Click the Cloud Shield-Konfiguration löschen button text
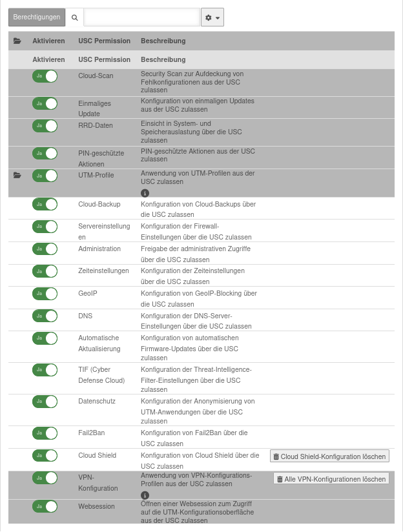This screenshot has width=403, height=532. click(333, 456)
